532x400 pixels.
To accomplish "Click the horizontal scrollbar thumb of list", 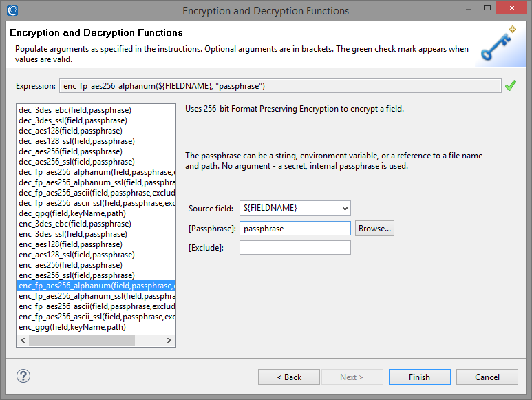I will pyautogui.click(x=82, y=340).
